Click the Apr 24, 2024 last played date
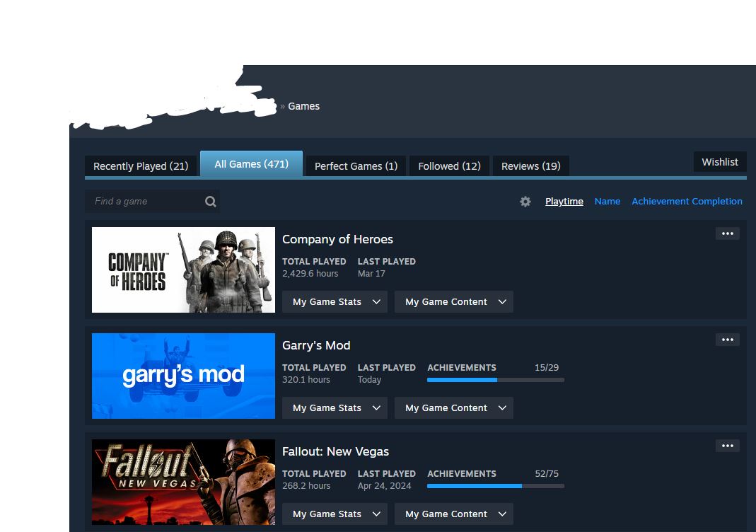This screenshot has height=532, width=756. tap(384, 486)
